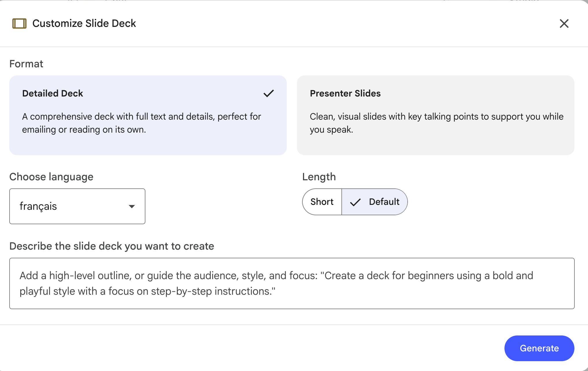Click the Format section label

point(26,64)
